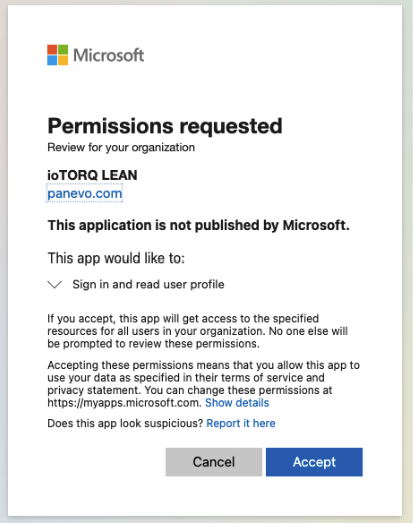
Task: Click the Accepting these permissions paragraph
Action: click(x=203, y=384)
